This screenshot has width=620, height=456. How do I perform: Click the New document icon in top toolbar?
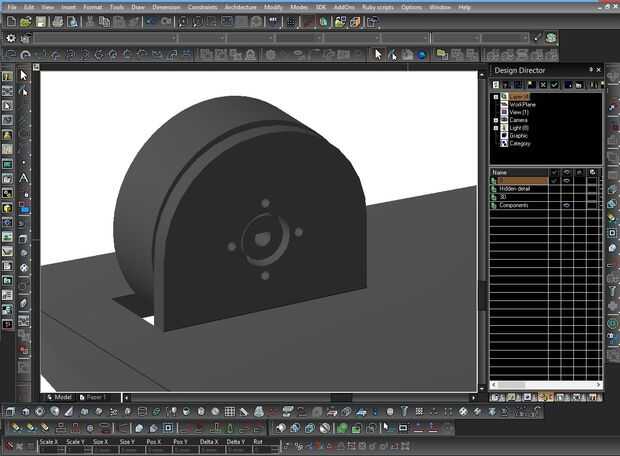click(12, 22)
